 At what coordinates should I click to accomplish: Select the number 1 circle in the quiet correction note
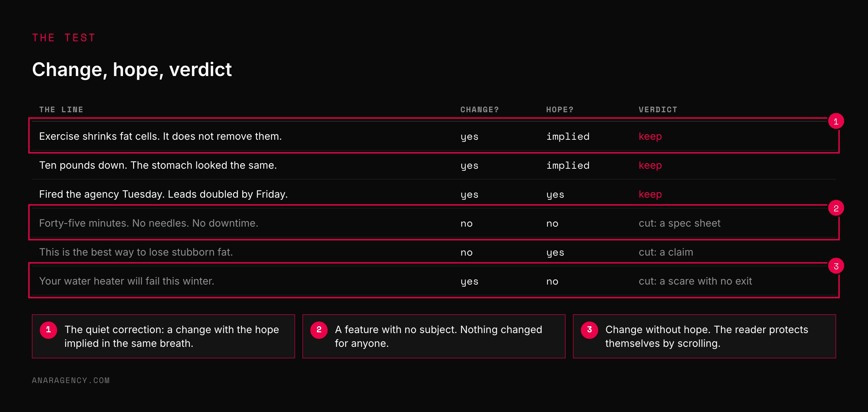pyautogui.click(x=48, y=330)
